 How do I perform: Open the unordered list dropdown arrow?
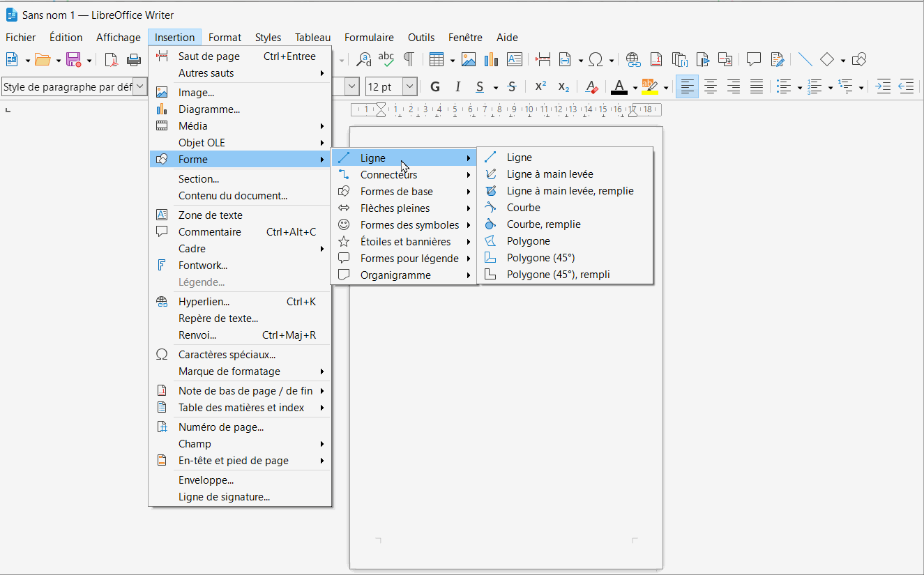click(x=800, y=88)
